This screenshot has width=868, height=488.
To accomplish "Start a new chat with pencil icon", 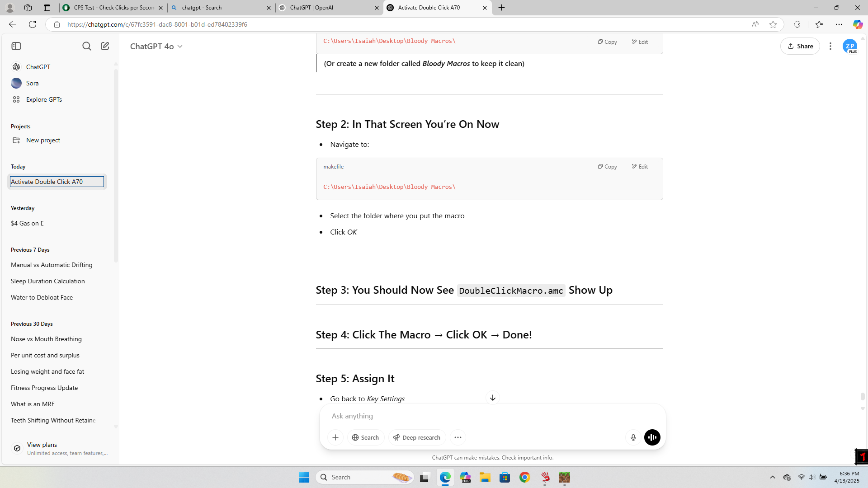I will click(105, 46).
